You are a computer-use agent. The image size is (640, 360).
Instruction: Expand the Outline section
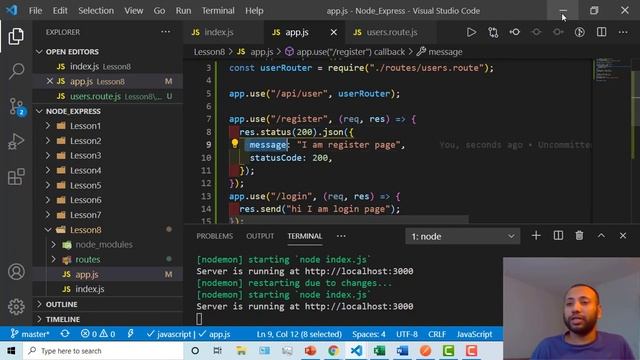tap(40, 304)
